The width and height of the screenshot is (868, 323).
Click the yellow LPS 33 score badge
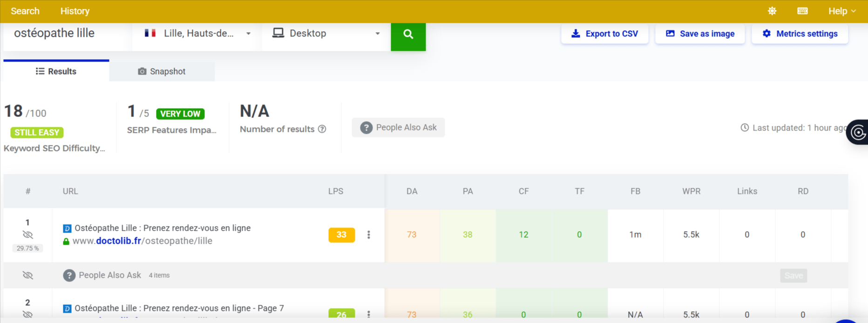pos(341,235)
